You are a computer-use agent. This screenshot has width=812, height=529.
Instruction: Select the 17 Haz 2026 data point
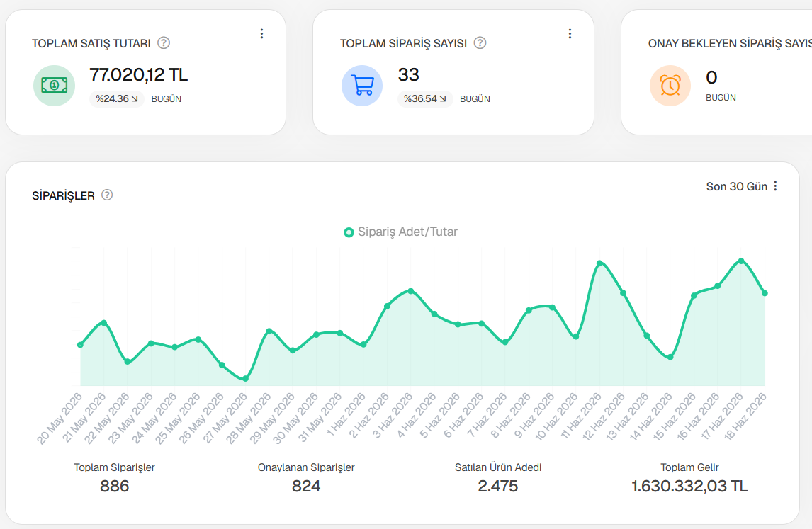tap(741, 261)
